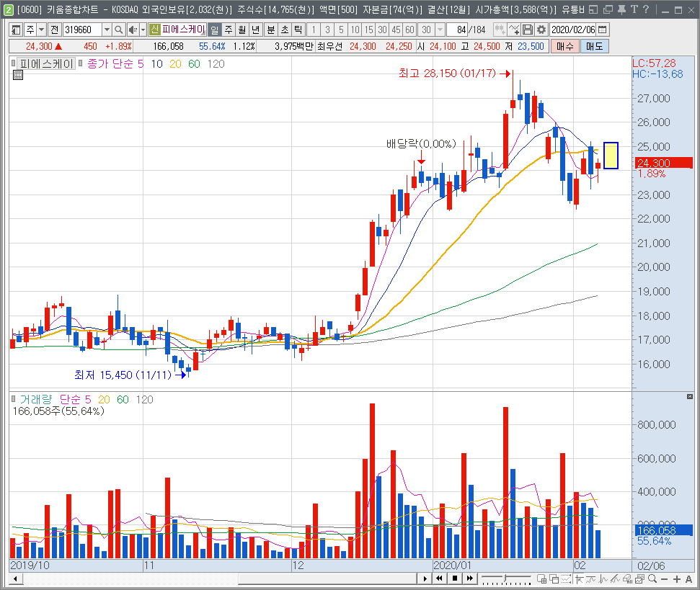This screenshot has width=700, height=590.
Task: Expand the 주 type dropdown arrow
Action: click(x=42, y=30)
